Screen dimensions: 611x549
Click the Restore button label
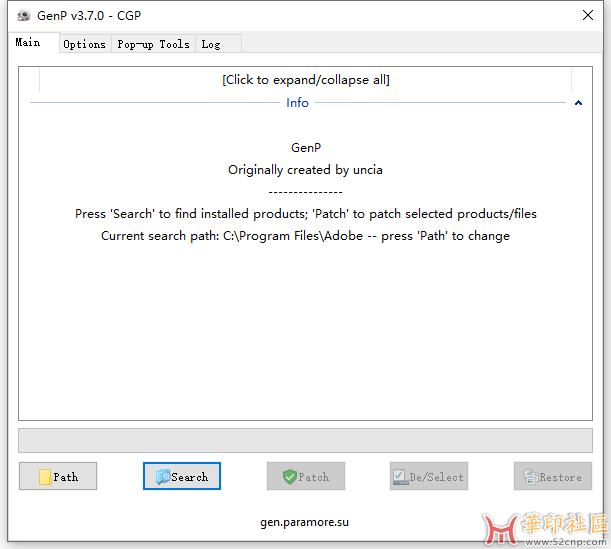[x=561, y=477]
